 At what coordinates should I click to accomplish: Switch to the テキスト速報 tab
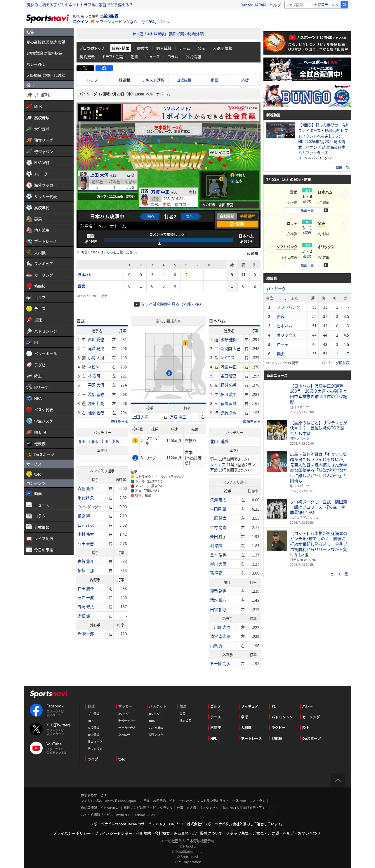click(x=153, y=80)
